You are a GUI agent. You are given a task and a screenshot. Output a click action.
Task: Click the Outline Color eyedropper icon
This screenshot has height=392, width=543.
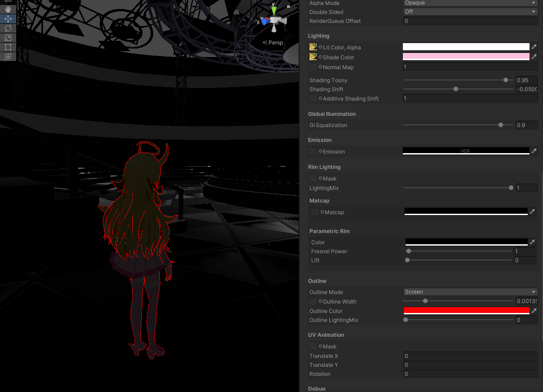pos(534,311)
